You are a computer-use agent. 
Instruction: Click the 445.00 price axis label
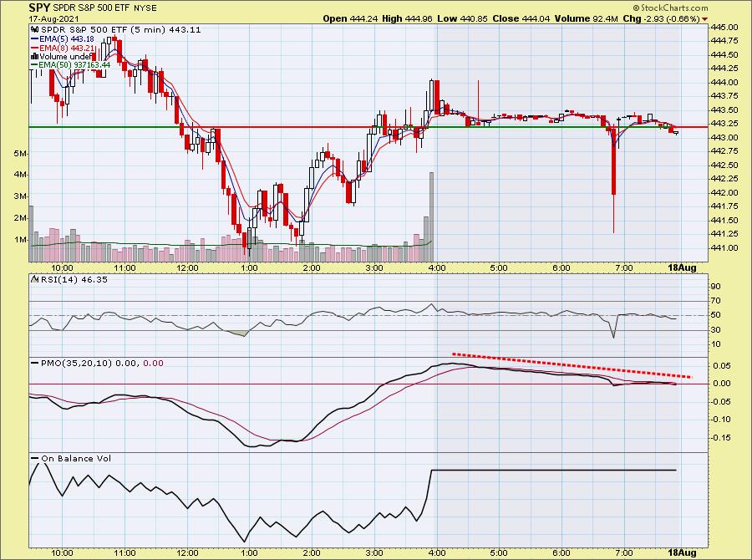[x=724, y=28]
